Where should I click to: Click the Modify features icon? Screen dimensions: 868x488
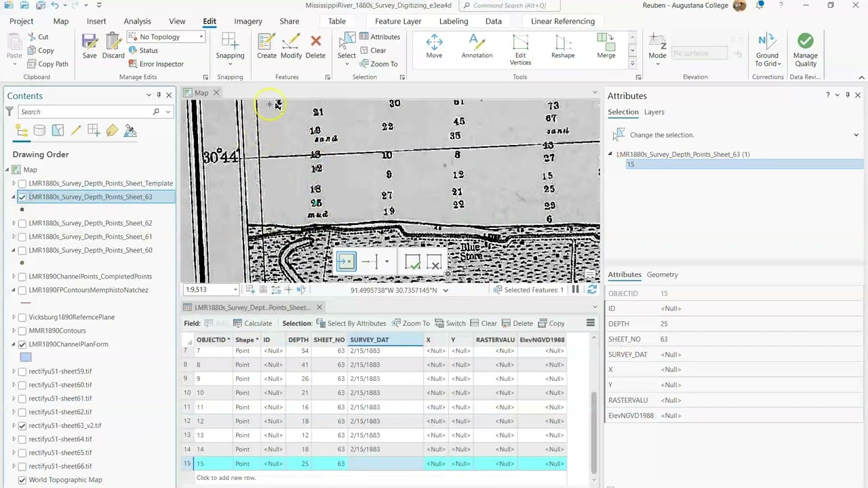click(x=291, y=42)
